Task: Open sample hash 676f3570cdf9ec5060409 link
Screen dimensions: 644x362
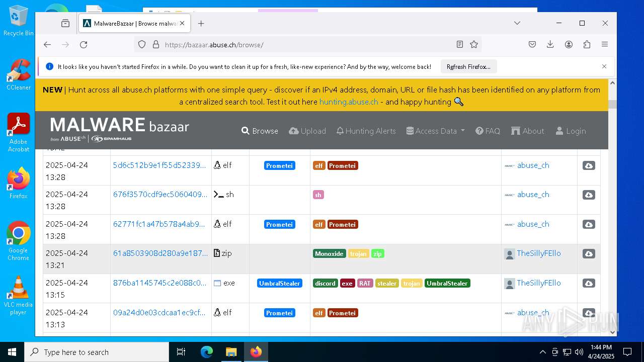Action: tap(160, 194)
